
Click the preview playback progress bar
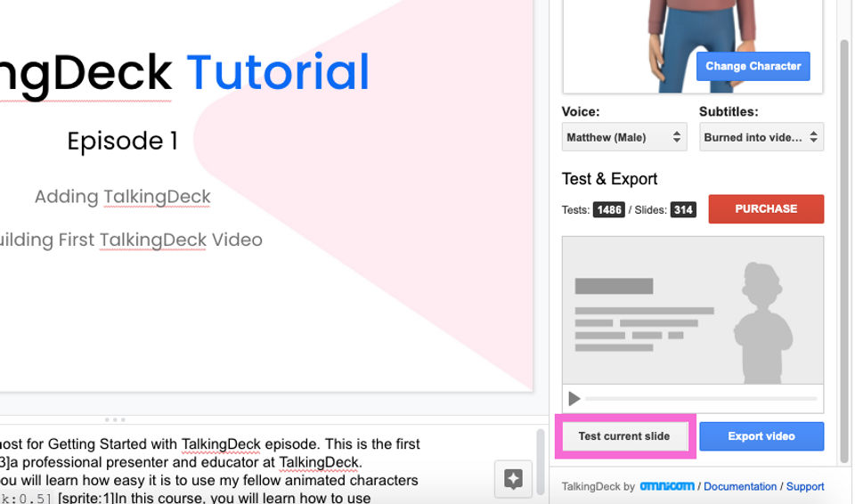click(x=701, y=399)
